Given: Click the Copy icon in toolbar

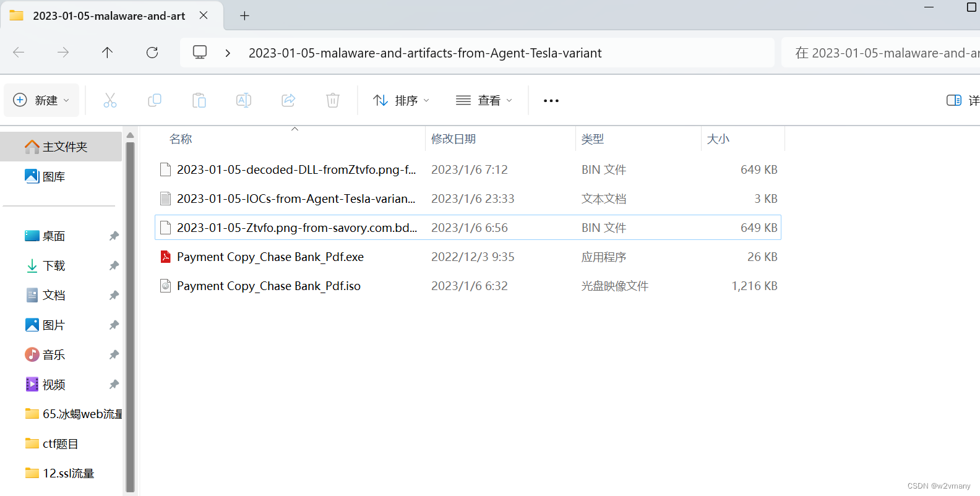Looking at the screenshot, I should (155, 100).
